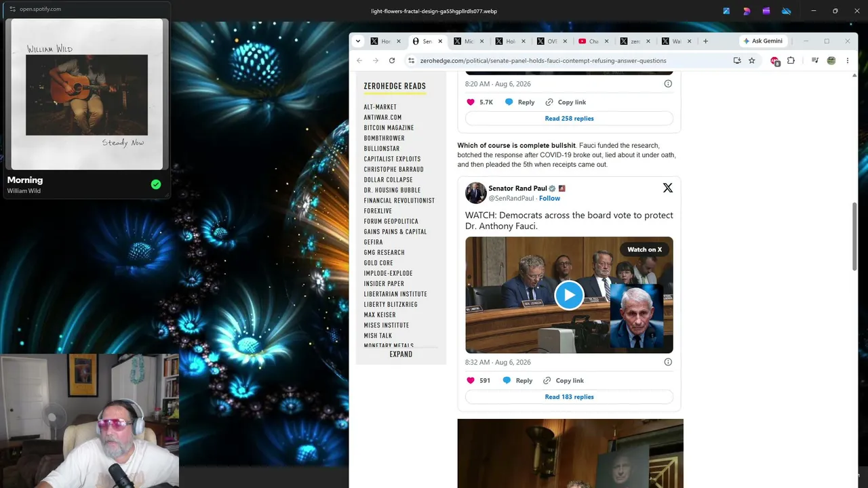Open the ALT-MARKET link
The height and width of the screenshot is (488, 868).
[x=380, y=107]
